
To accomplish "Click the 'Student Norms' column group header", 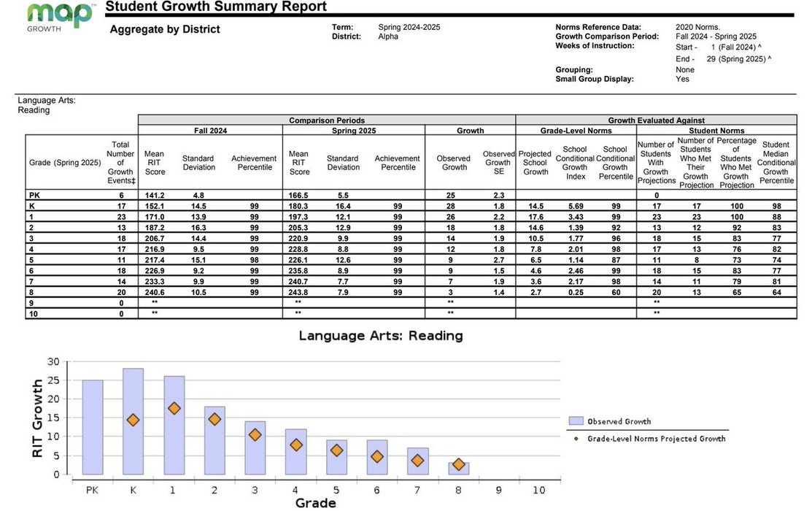I will [716, 131].
